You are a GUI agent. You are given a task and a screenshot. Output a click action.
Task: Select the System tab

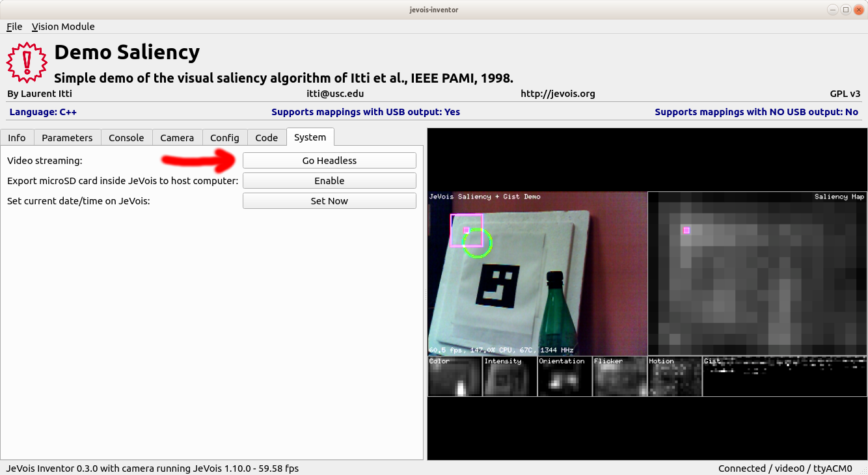(x=310, y=137)
